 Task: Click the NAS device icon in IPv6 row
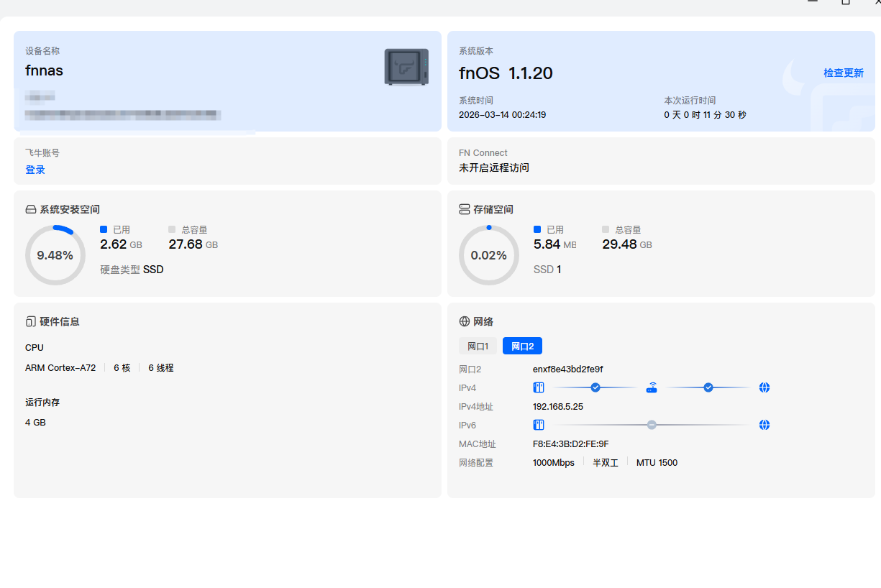coord(539,425)
